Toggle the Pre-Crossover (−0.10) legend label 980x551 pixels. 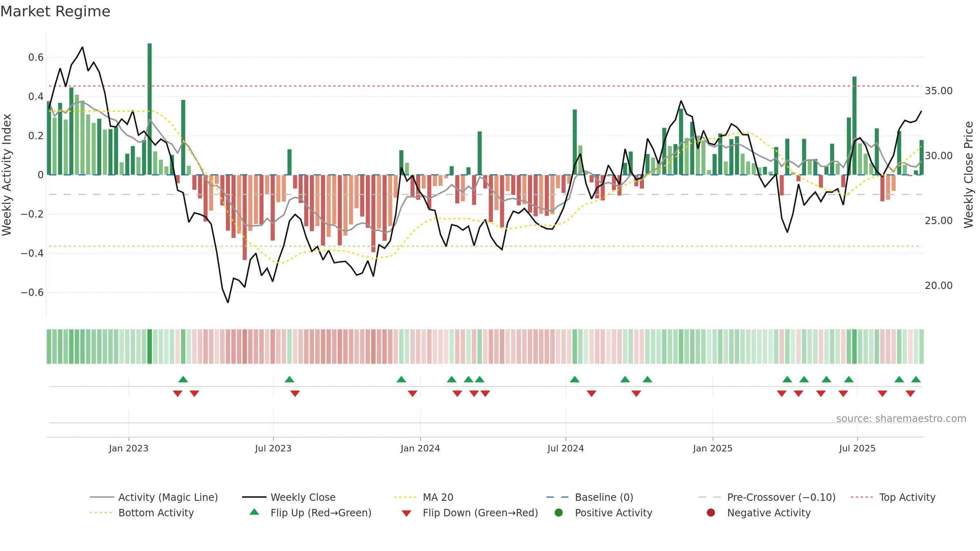782,497
